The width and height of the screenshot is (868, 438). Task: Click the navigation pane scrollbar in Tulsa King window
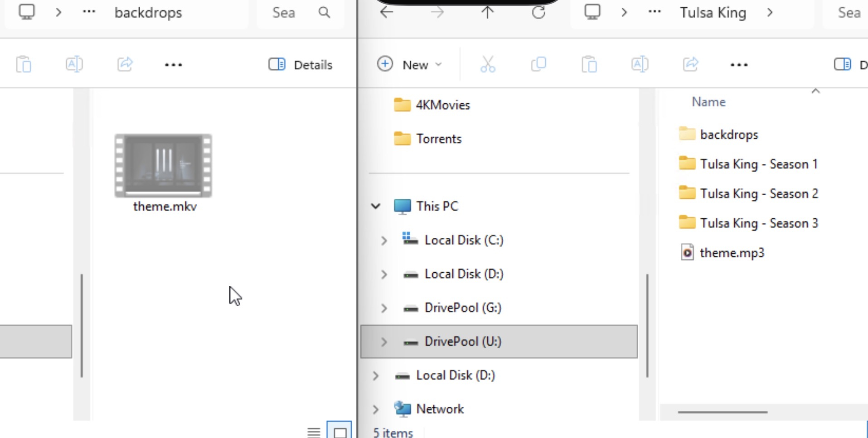point(647,326)
